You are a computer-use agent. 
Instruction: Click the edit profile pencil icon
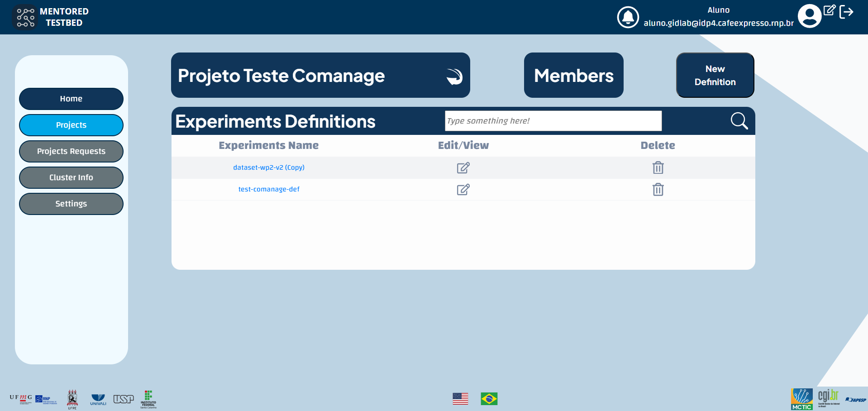point(829,10)
